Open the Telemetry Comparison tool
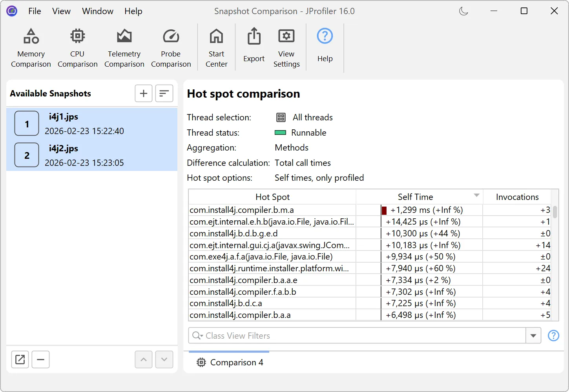The height and width of the screenshot is (392, 569). pyautogui.click(x=124, y=47)
